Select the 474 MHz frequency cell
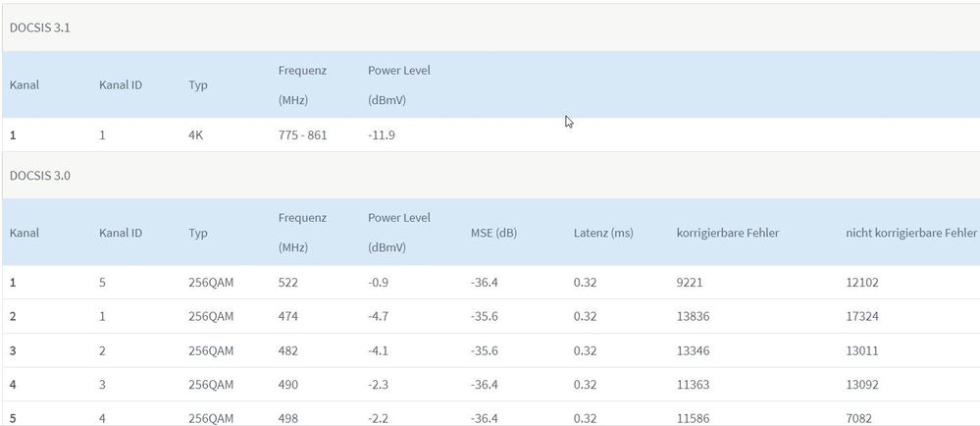 pos(288,316)
